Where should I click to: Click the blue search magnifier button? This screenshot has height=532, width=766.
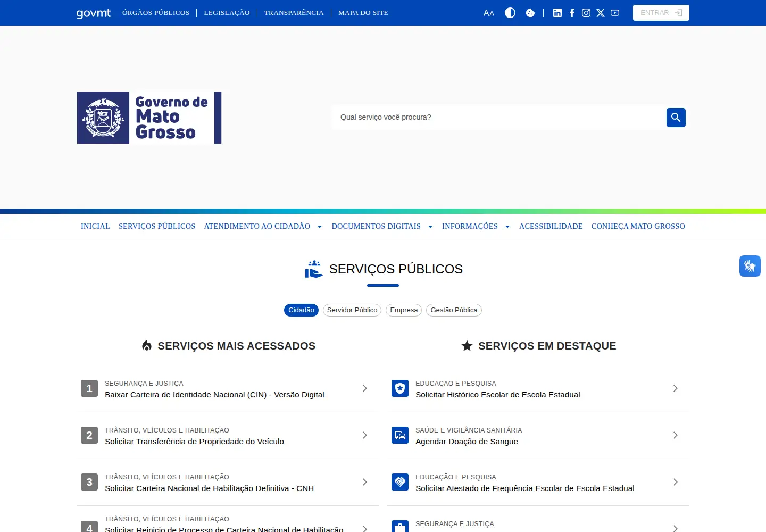click(x=676, y=118)
